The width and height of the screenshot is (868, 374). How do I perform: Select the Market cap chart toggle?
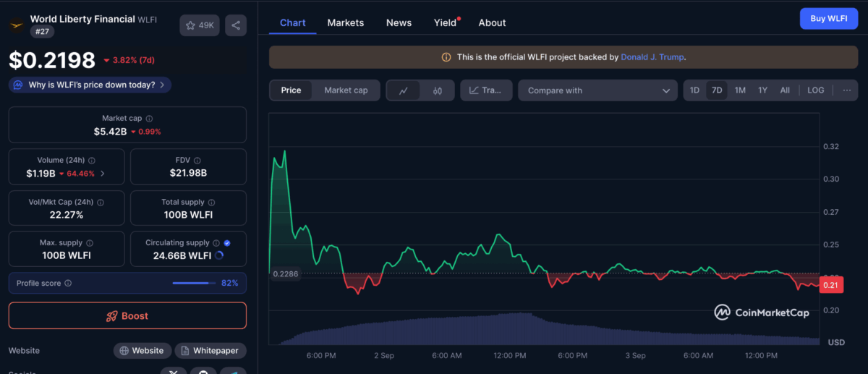coord(346,90)
